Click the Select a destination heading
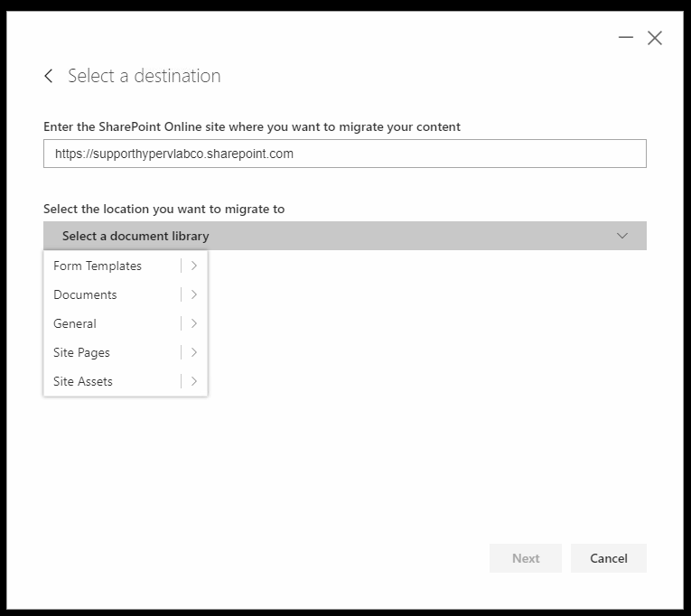Image resolution: width=691 pixels, height=616 pixels. [x=145, y=76]
